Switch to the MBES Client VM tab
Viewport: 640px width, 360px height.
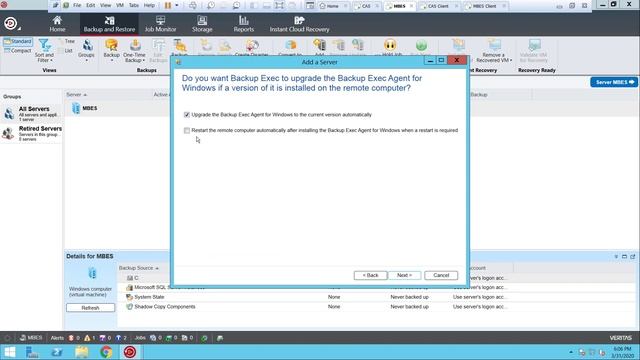[x=484, y=6]
